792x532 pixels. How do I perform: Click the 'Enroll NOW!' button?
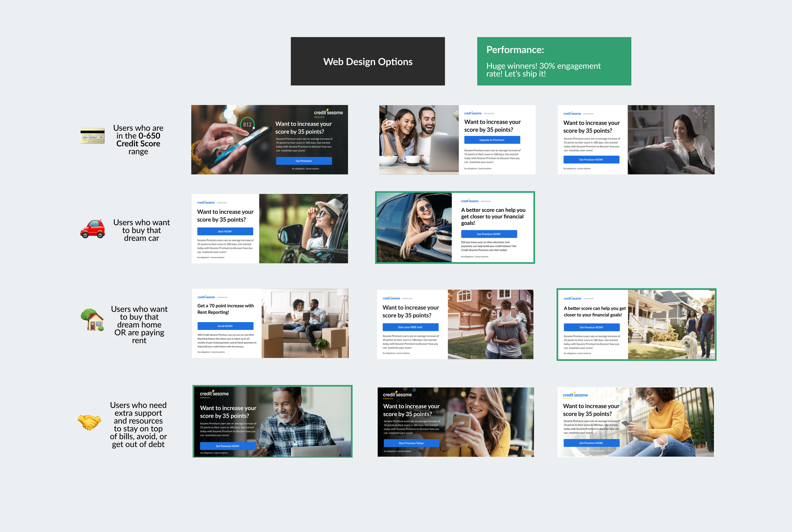[225, 326]
